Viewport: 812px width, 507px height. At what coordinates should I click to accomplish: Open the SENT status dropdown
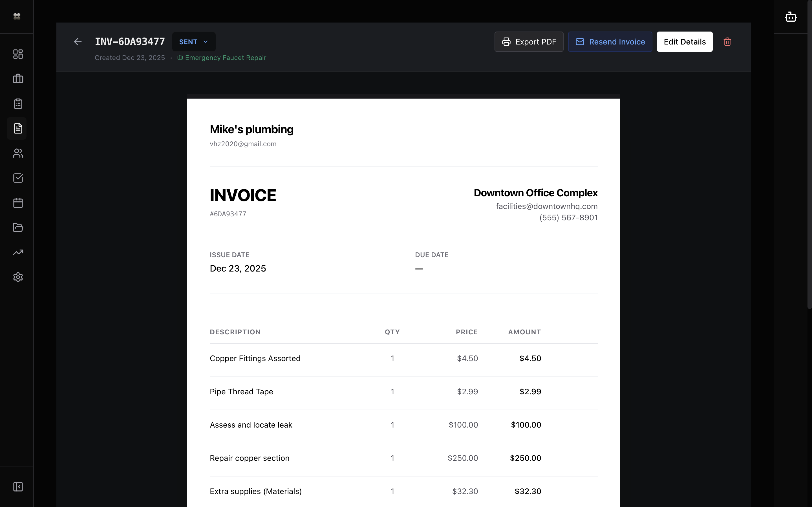tap(194, 42)
